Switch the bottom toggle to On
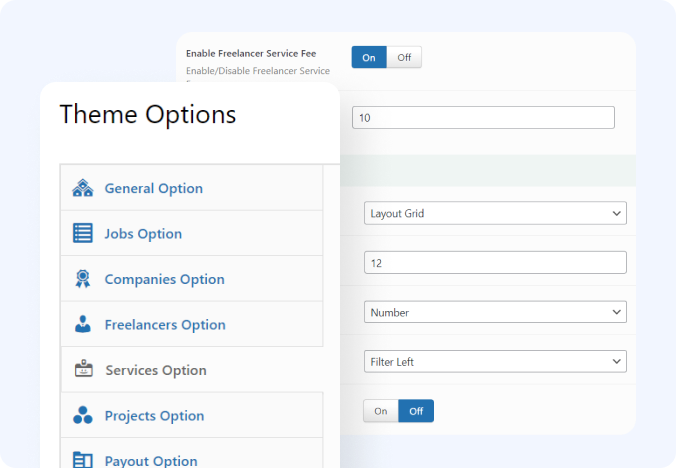The width and height of the screenshot is (676, 468). click(x=381, y=411)
